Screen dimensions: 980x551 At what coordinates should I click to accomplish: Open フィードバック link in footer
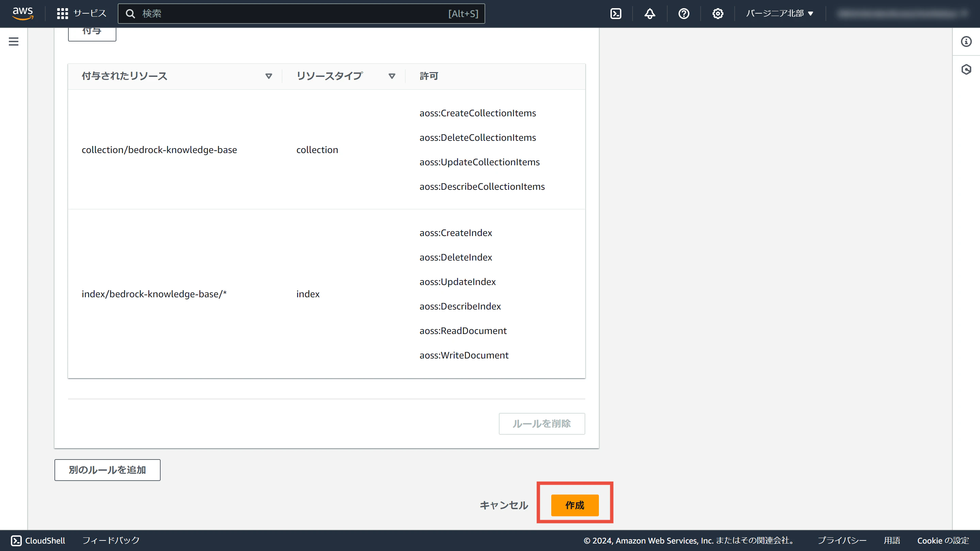pos(111,540)
